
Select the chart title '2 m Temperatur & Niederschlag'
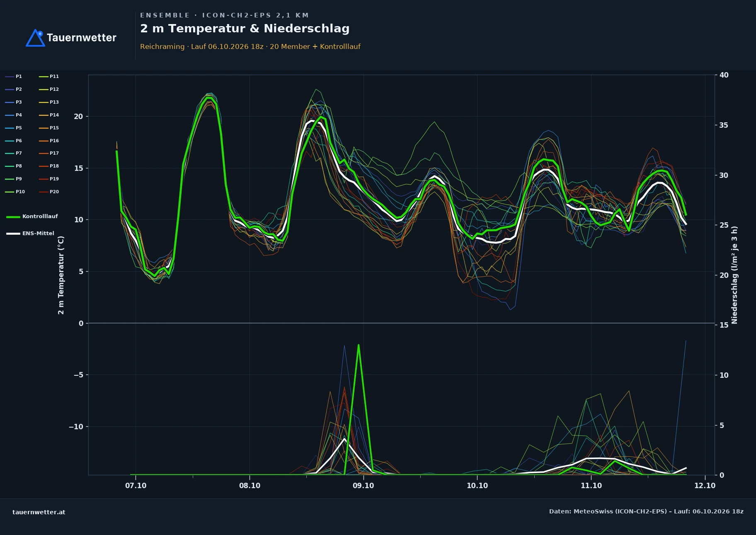[245, 29]
